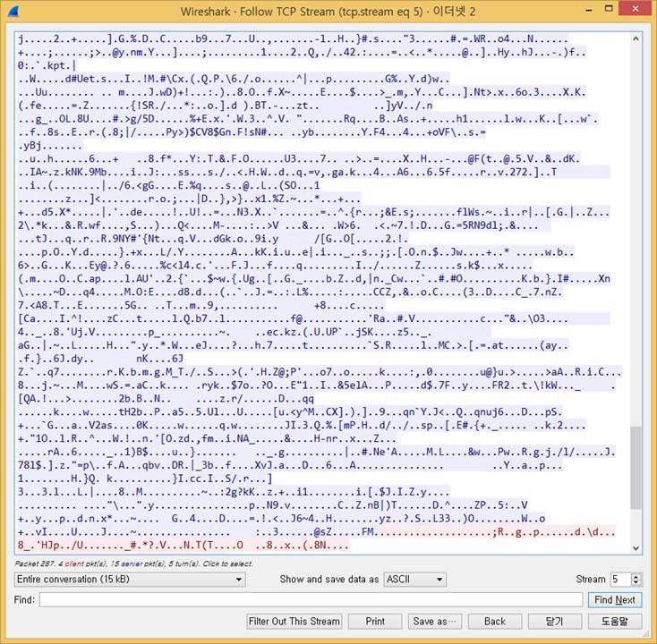Viewport: 657px width, 644px height.
Task: Decrease the Stream number with the down arrow
Action: [636, 583]
